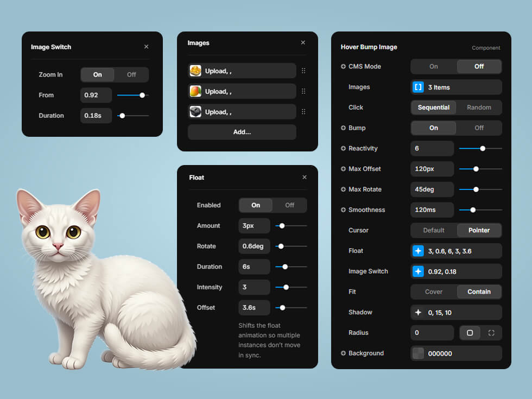Click the plus icon beside CMS Mode

point(343,66)
